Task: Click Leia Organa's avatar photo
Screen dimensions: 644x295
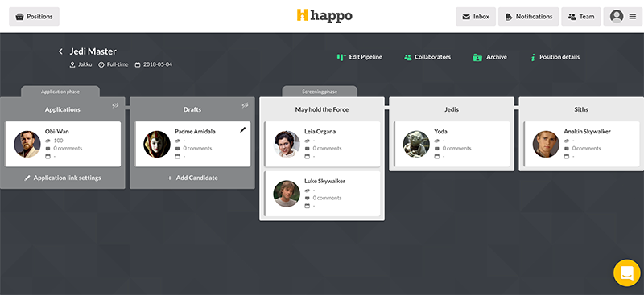Action: (287, 144)
